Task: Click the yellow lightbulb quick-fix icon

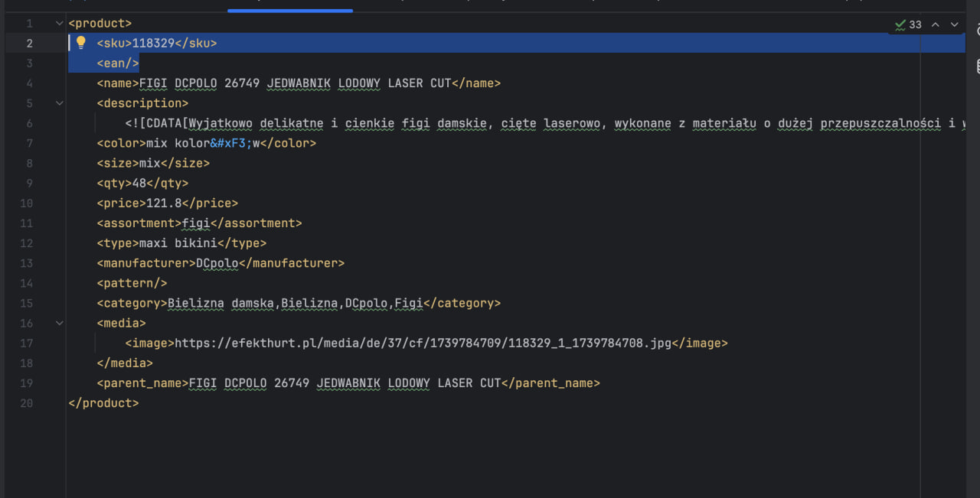Action: (x=81, y=43)
